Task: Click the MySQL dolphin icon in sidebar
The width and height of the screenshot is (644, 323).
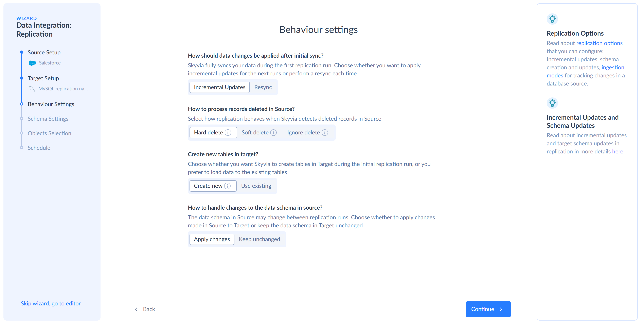Action: 32,89
